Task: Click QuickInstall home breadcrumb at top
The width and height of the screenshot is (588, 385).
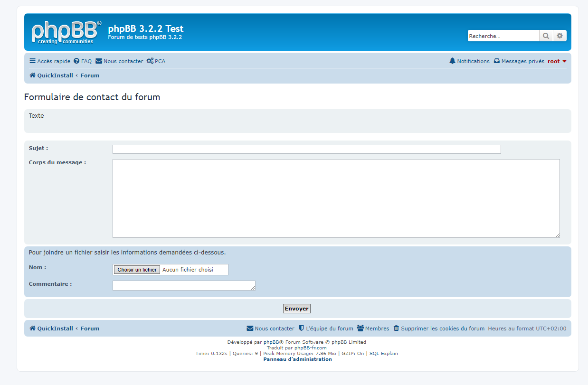Action: pyautogui.click(x=51, y=75)
